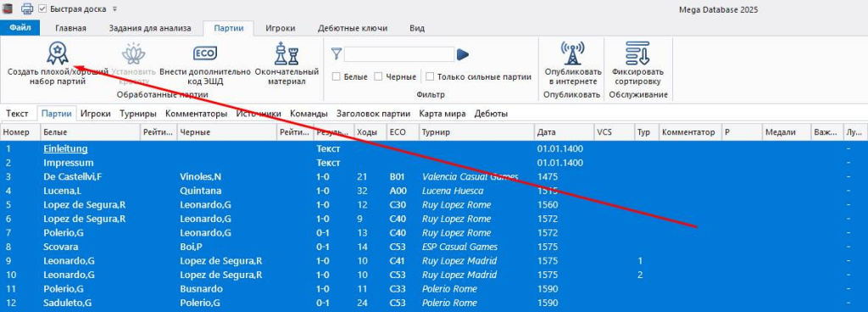Image resolution: width=868 pixels, height=312 pixels.
Task: Select Saduleto,G vs Polerio,G game
Action: [x=434, y=304]
